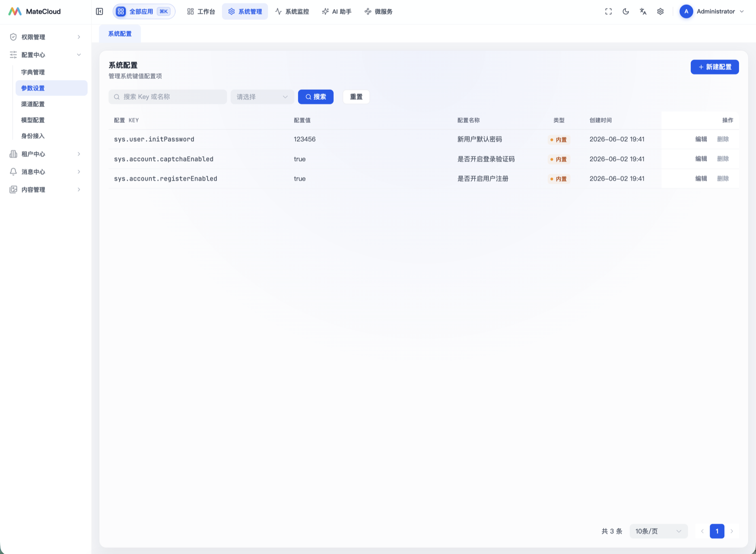Enter fullscreen mode via the header icon
Viewport: 756px width, 554px height.
(609, 11)
